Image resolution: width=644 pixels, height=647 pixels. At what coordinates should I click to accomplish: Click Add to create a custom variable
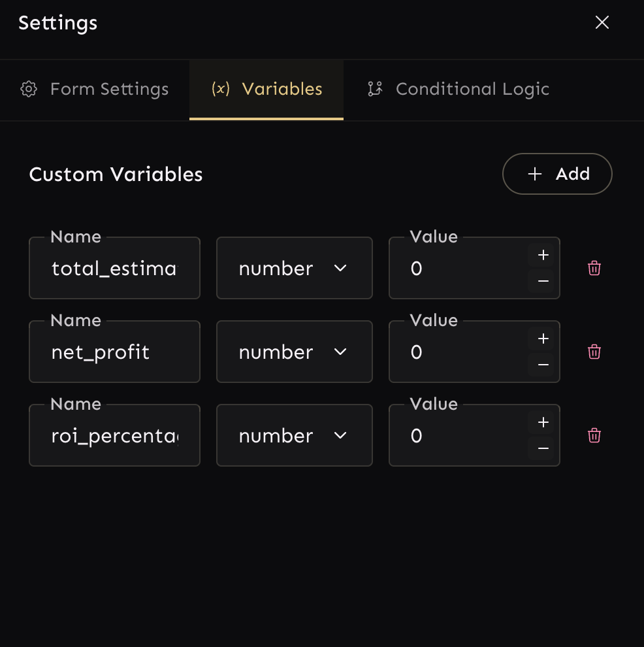557,174
